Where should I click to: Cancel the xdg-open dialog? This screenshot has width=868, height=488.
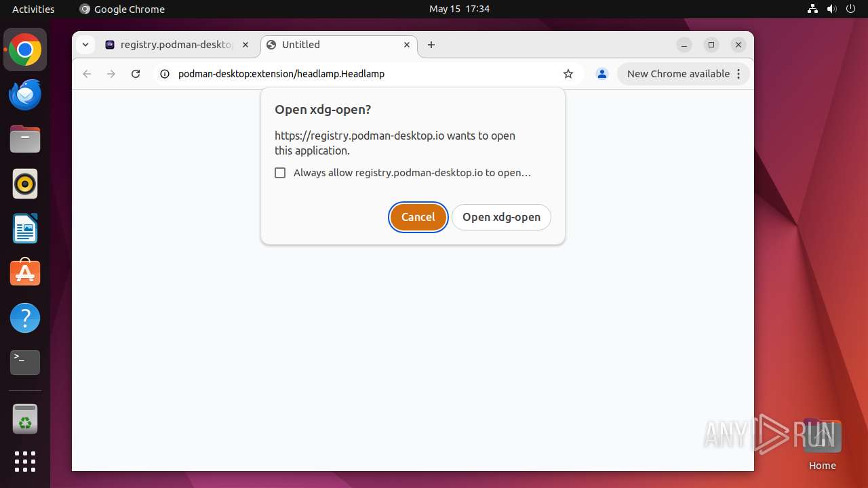click(418, 217)
